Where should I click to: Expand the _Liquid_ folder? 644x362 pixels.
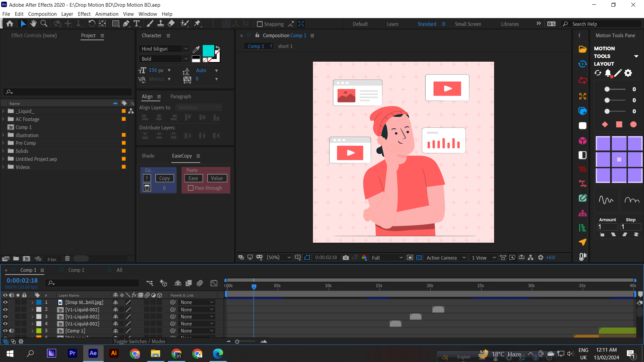click(x=3, y=111)
